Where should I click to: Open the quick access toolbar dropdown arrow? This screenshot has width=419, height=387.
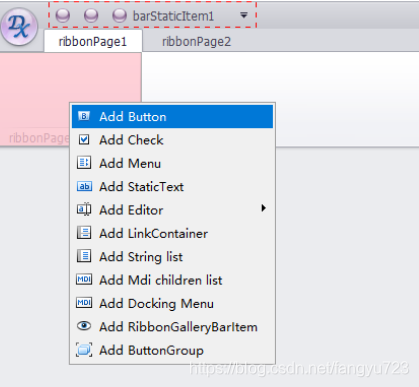(x=244, y=15)
